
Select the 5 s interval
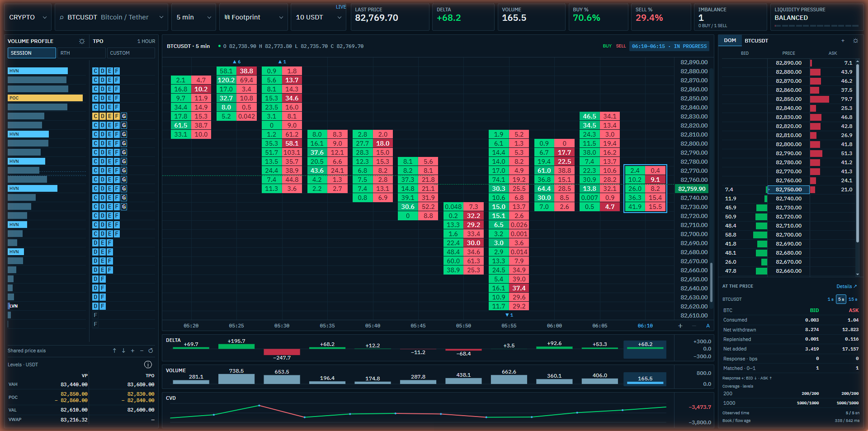click(x=841, y=299)
